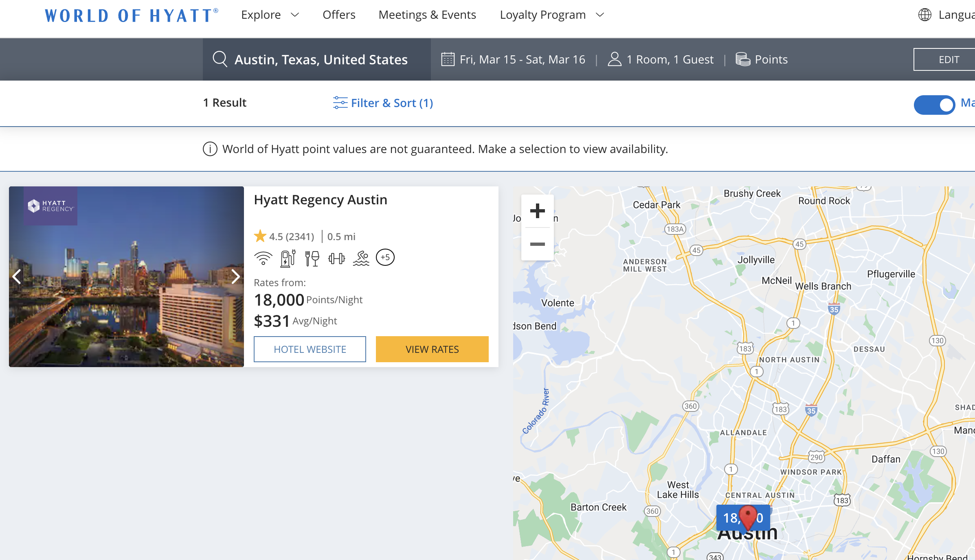Click the info icon beside point values notice

[210, 149]
